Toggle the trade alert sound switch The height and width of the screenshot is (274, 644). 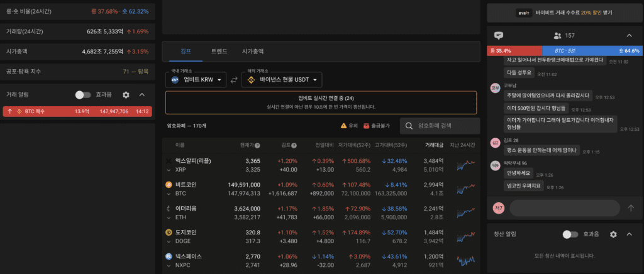click(x=83, y=95)
